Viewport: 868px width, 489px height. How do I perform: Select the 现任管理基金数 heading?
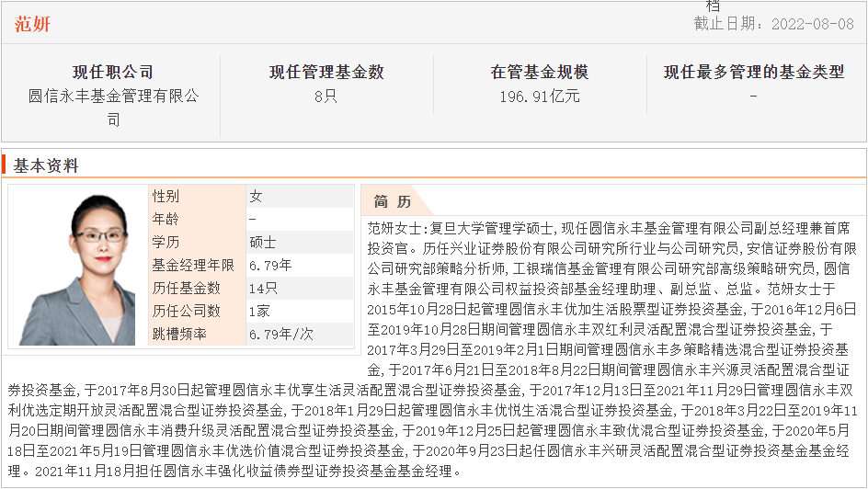pos(326,72)
